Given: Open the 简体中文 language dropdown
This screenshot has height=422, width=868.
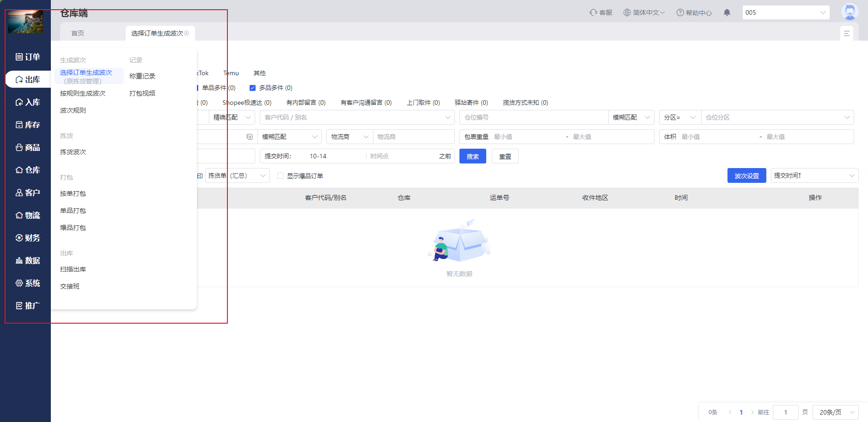Looking at the screenshot, I should point(644,12).
